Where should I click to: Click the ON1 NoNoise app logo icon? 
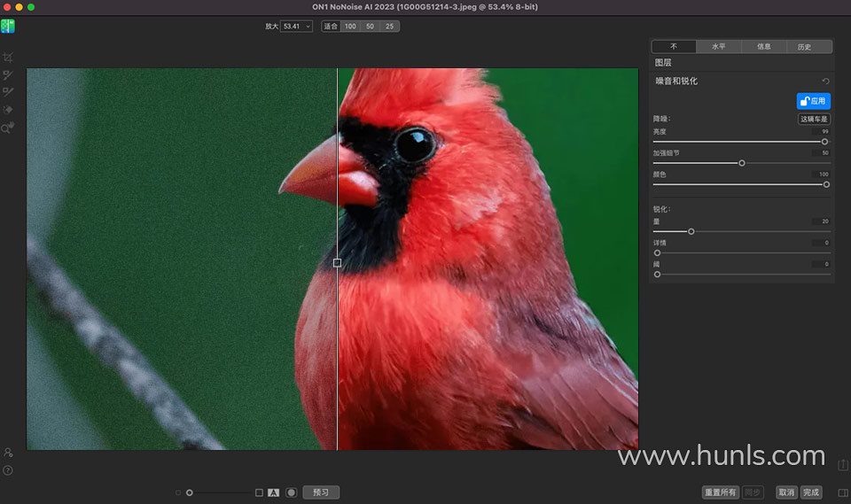coord(8,26)
